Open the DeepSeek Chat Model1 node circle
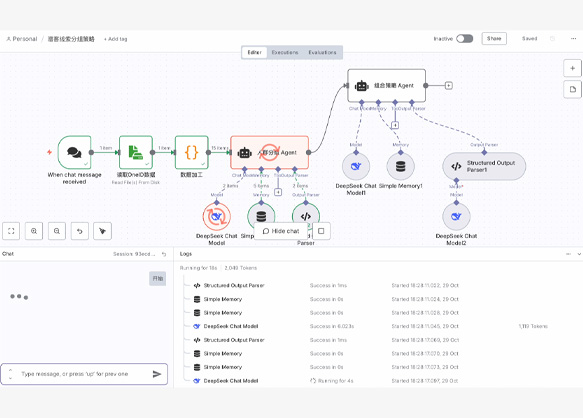583x418 pixels. [x=356, y=166]
